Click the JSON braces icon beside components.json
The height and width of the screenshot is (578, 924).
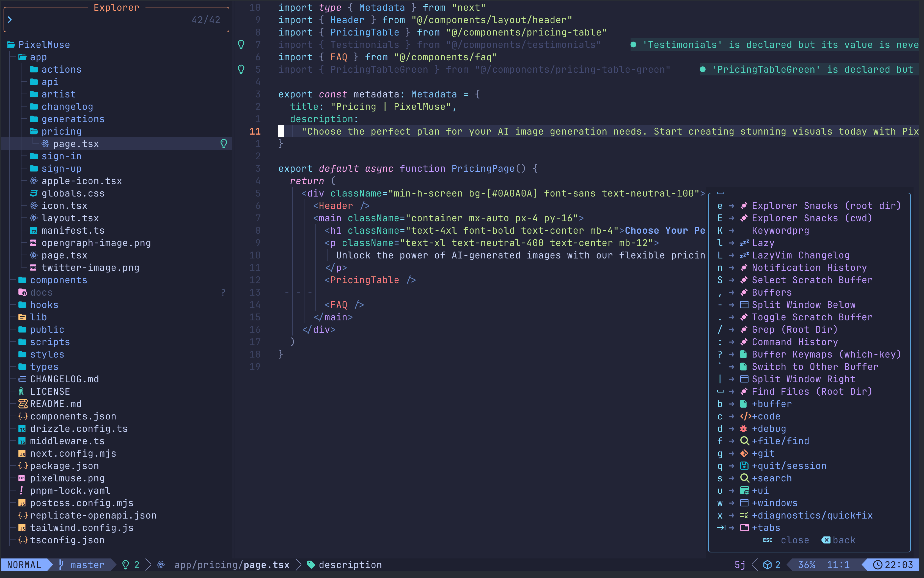[x=23, y=416]
